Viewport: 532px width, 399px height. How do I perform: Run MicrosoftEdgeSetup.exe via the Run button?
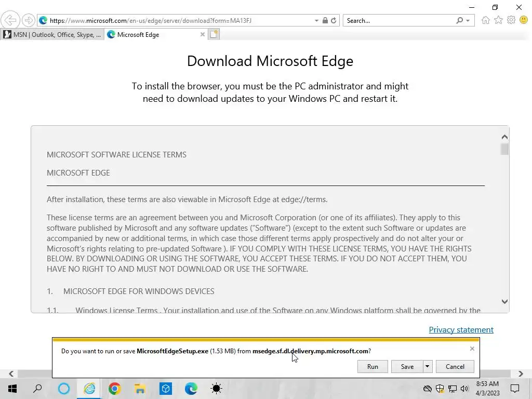(373, 366)
